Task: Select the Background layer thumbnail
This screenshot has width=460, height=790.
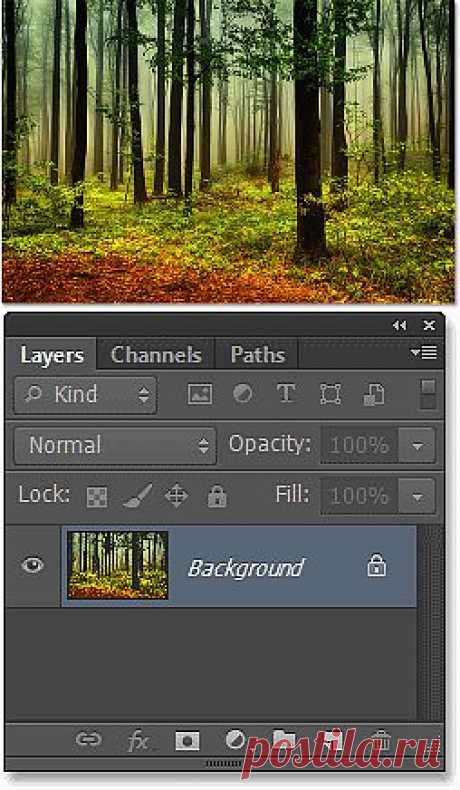Action: click(118, 565)
